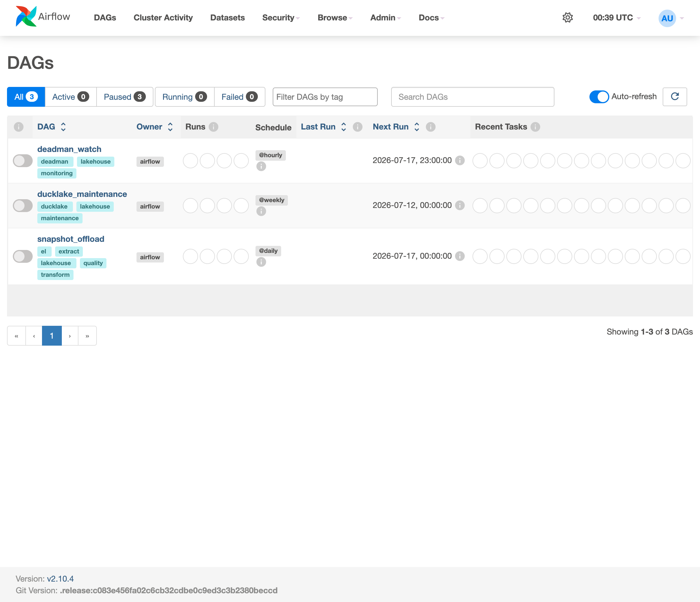Click info icon under @hourly schedule

(x=261, y=166)
